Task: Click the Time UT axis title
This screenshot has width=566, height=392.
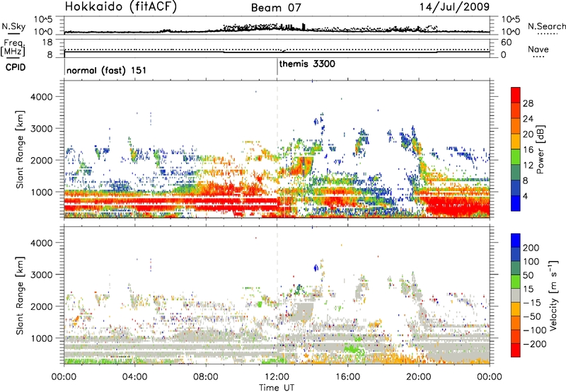Action: [x=277, y=388]
